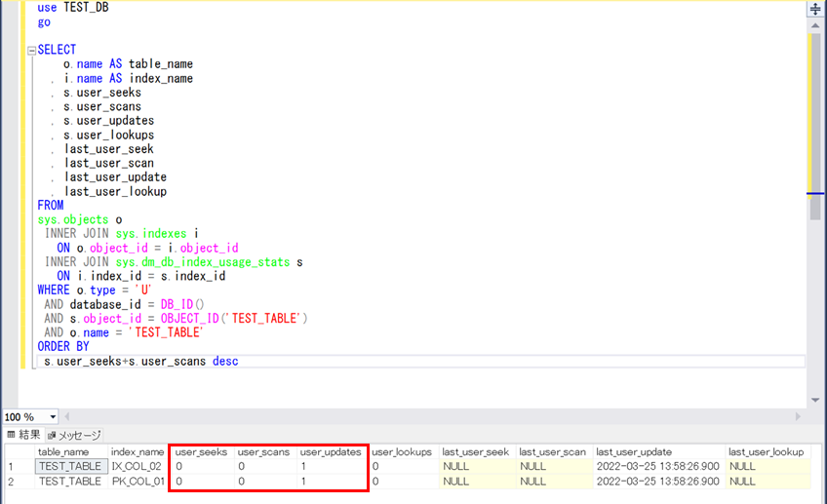Viewport: 827px width, 504px height.
Task: Collapse the SELECT statement outline block
Action: coord(31,51)
